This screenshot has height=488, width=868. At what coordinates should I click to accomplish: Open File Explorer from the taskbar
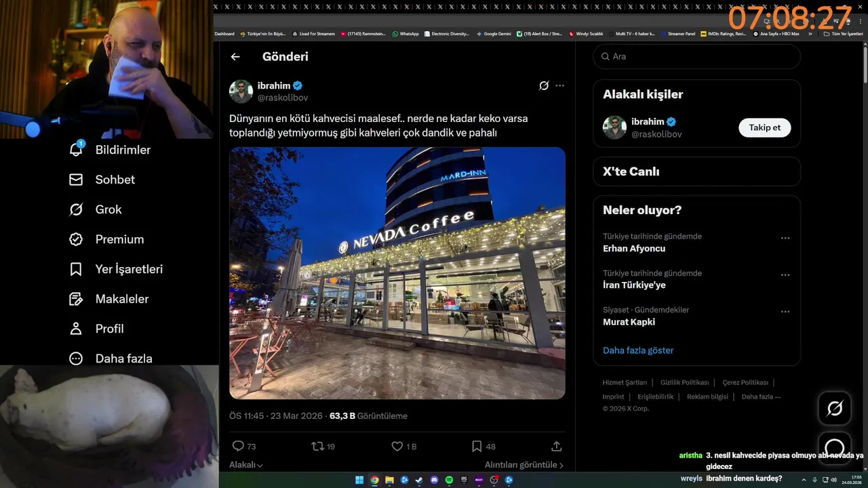tap(389, 481)
